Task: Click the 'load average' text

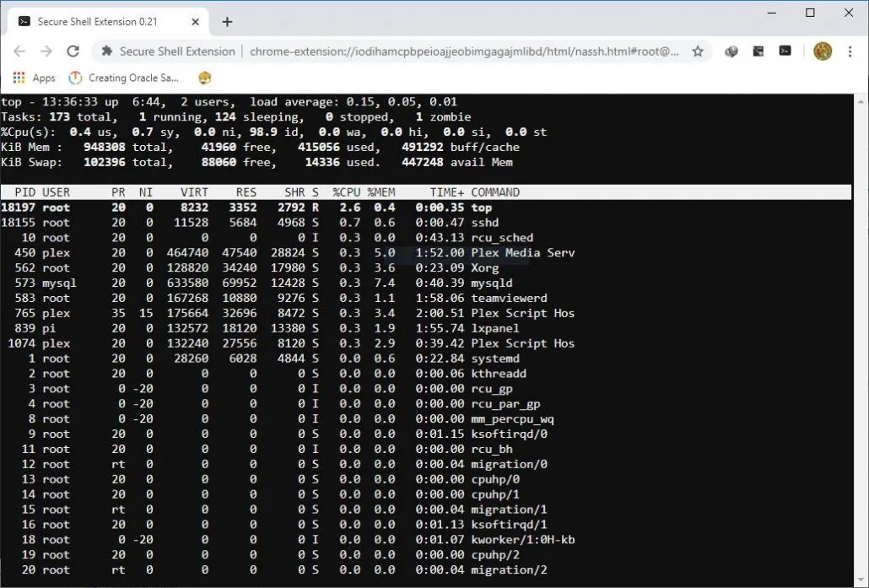Action: tap(294, 102)
